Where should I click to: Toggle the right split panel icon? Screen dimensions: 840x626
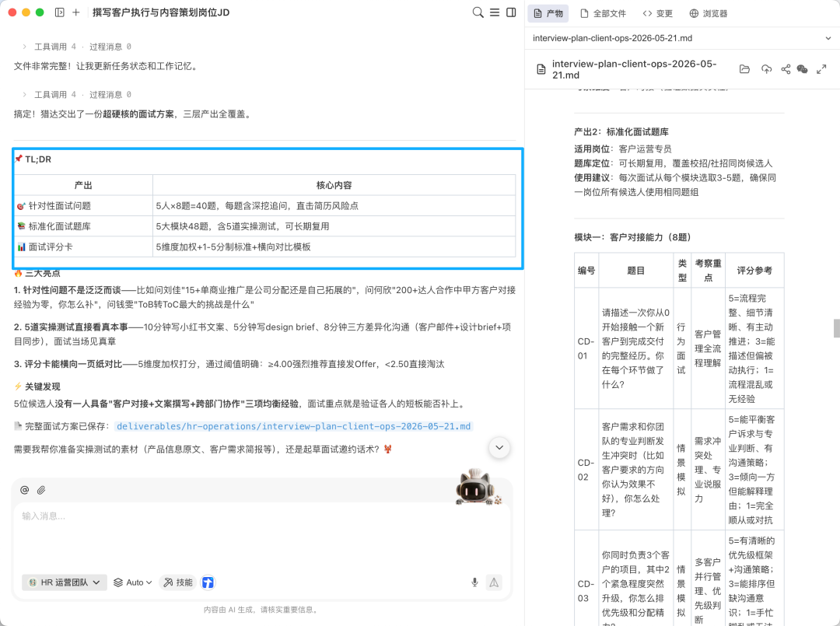pos(511,12)
